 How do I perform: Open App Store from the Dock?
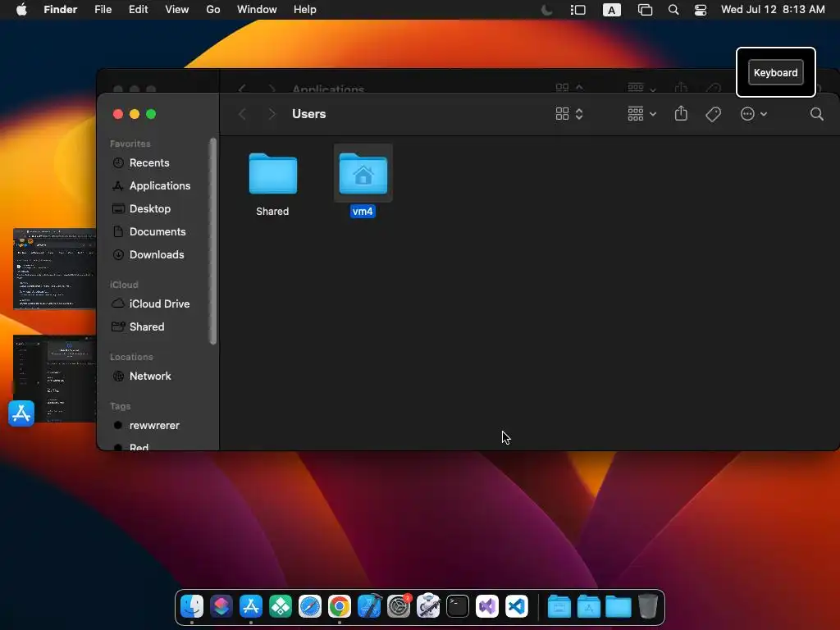click(251, 606)
